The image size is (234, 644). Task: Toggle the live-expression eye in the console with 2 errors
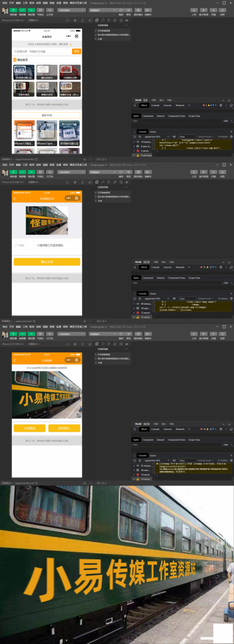tap(174, 137)
